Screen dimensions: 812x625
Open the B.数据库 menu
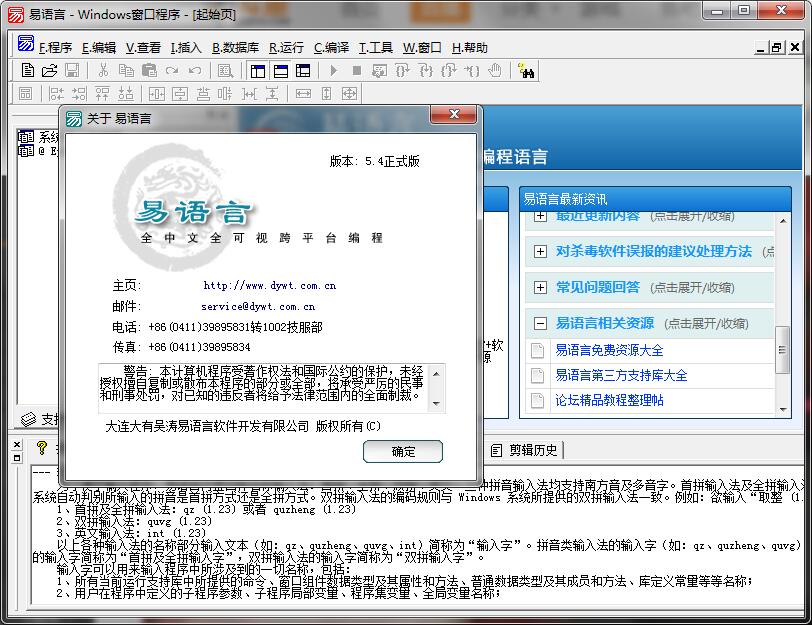coord(235,48)
